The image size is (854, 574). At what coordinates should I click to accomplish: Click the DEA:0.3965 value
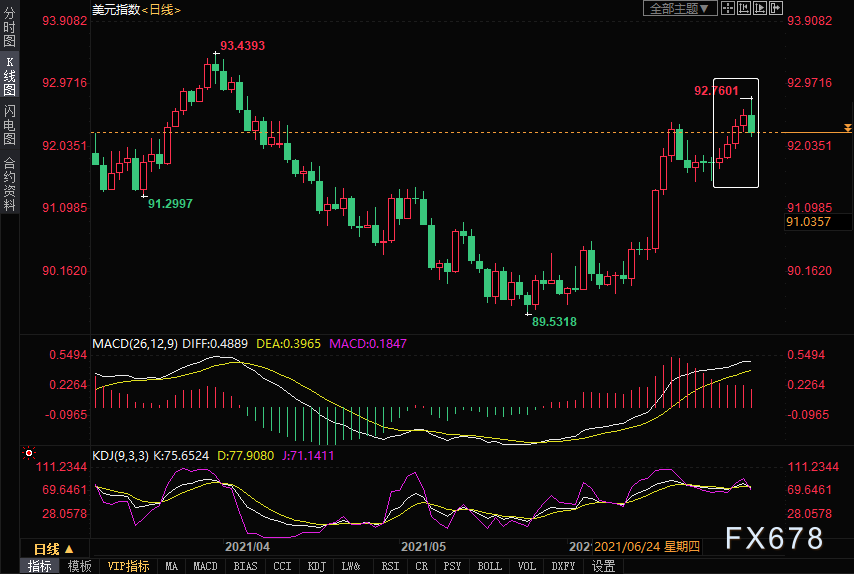point(289,344)
